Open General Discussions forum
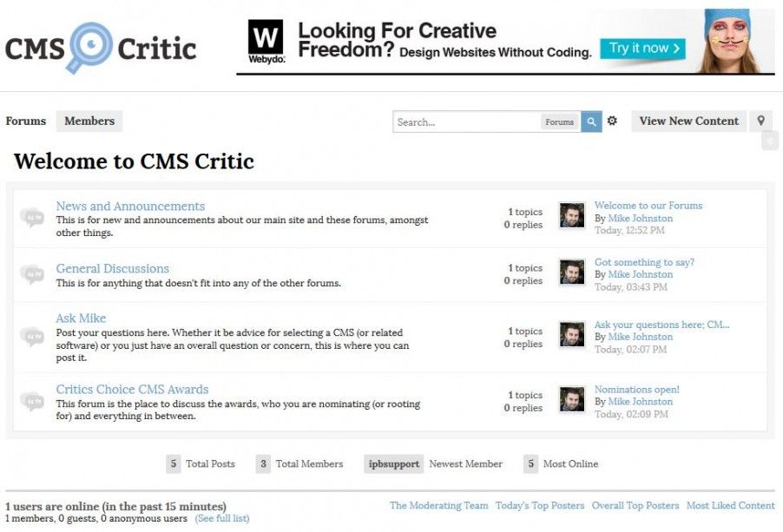783x532 pixels. click(x=112, y=268)
